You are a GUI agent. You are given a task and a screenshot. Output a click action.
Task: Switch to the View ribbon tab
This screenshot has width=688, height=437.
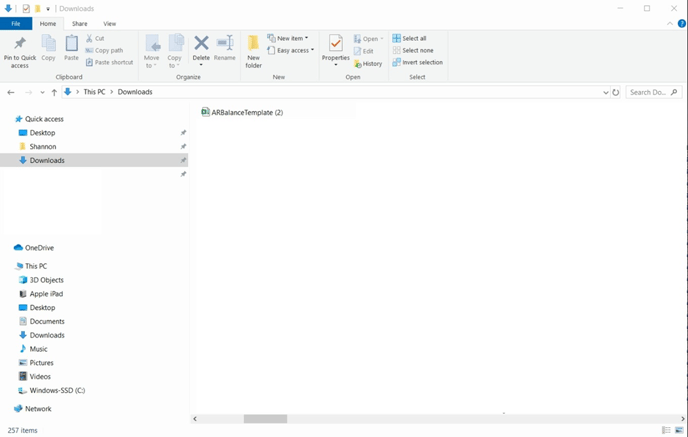click(x=110, y=23)
